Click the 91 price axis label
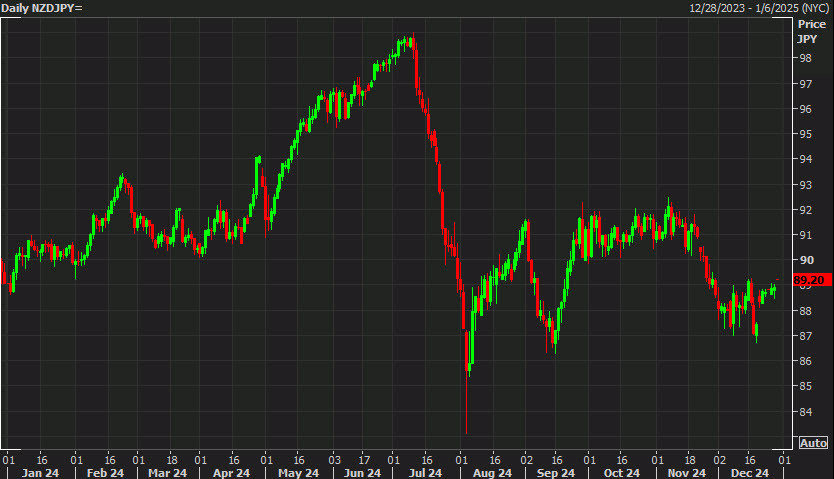The width and height of the screenshot is (834, 479). click(x=805, y=235)
